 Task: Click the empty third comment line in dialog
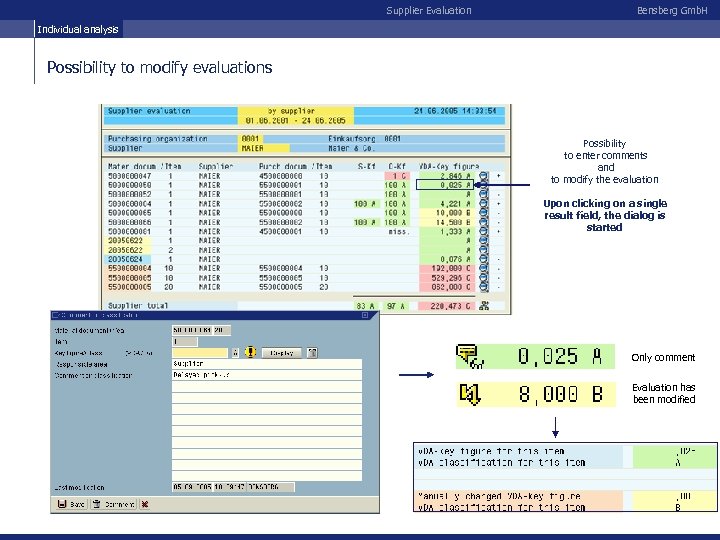pos(267,398)
